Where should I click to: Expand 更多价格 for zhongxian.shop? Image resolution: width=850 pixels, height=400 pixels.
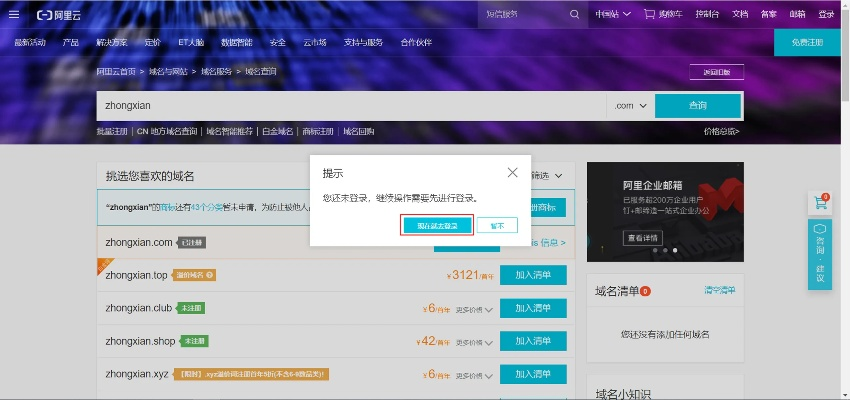click(x=474, y=343)
